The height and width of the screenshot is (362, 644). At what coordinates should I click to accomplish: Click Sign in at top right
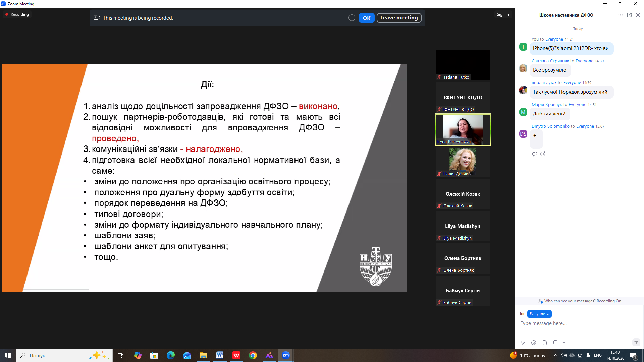(x=503, y=14)
